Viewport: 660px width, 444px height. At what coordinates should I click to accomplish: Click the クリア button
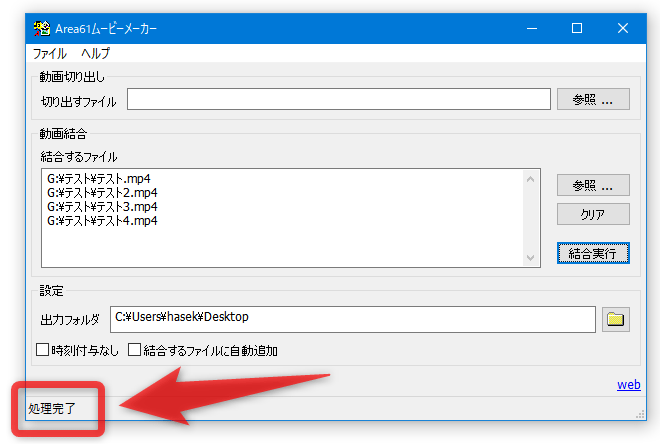(593, 214)
